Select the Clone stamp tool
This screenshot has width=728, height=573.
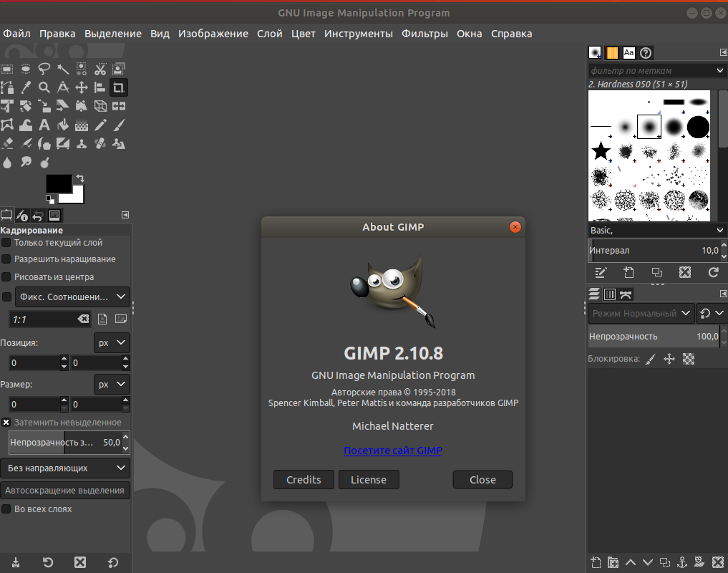(x=82, y=143)
